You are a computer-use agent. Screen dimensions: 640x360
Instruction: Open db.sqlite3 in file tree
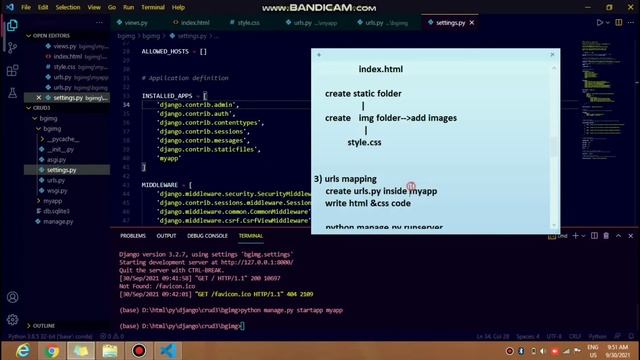pos(56,211)
